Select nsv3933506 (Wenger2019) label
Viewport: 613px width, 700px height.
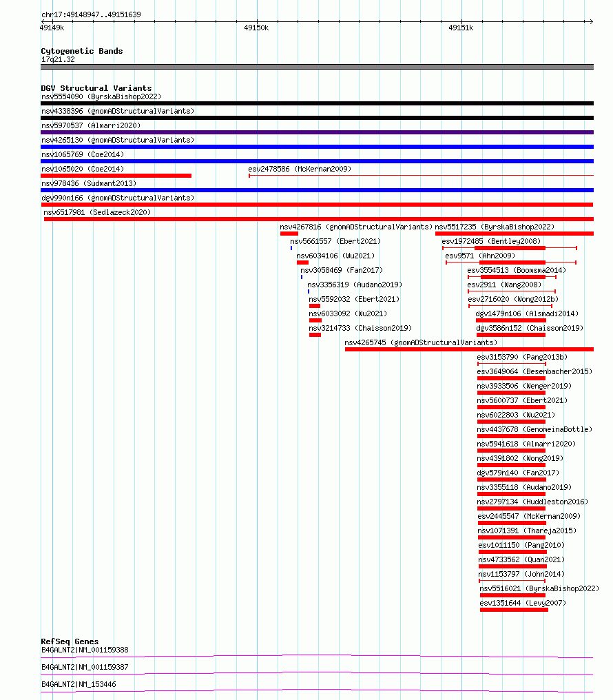click(524, 386)
